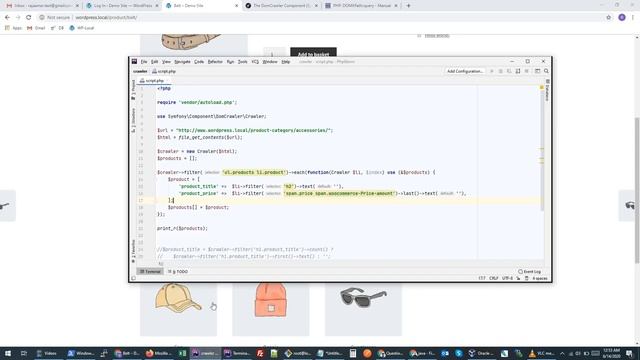
Task: Open the Terminal tool window
Action: 150,271
